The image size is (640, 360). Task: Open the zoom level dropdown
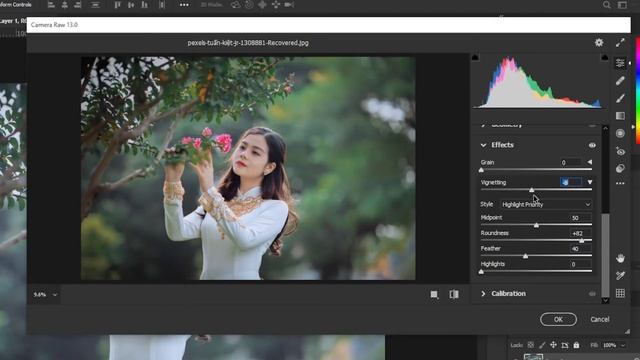point(55,294)
